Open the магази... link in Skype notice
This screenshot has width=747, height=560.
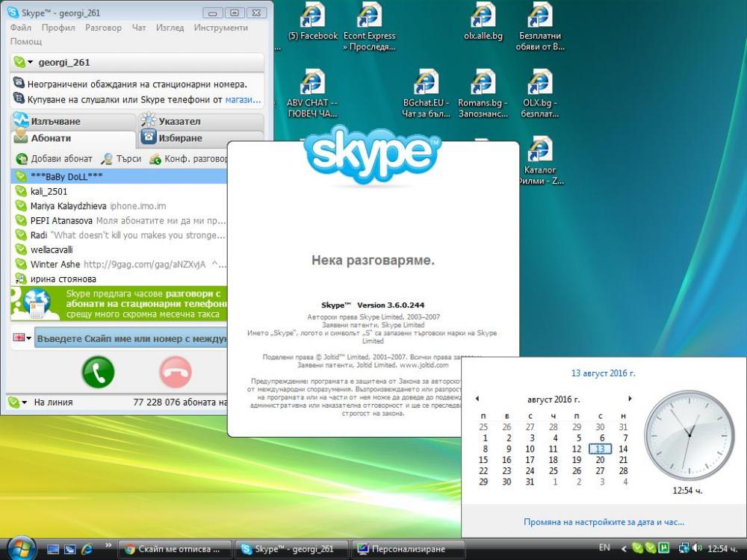243,99
